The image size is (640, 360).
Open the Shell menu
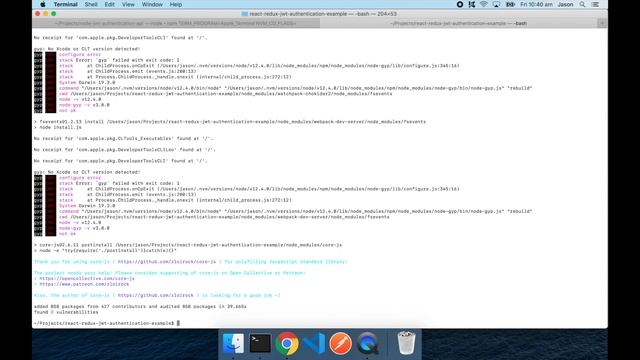[x=91, y=4]
